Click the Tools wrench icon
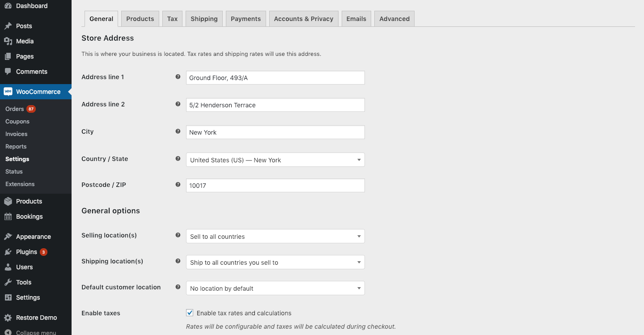This screenshot has width=644, height=335. [8, 282]
